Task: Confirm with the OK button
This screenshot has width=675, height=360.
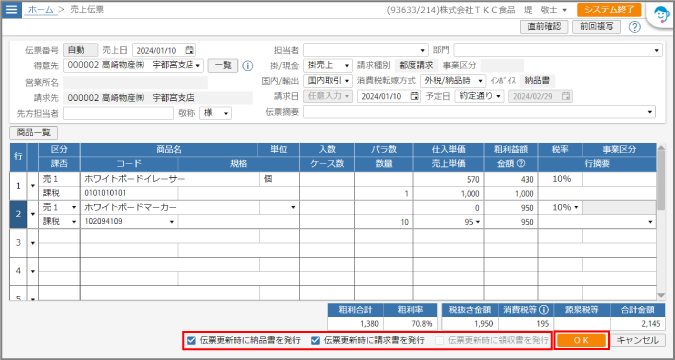Action: click(581, 340)
